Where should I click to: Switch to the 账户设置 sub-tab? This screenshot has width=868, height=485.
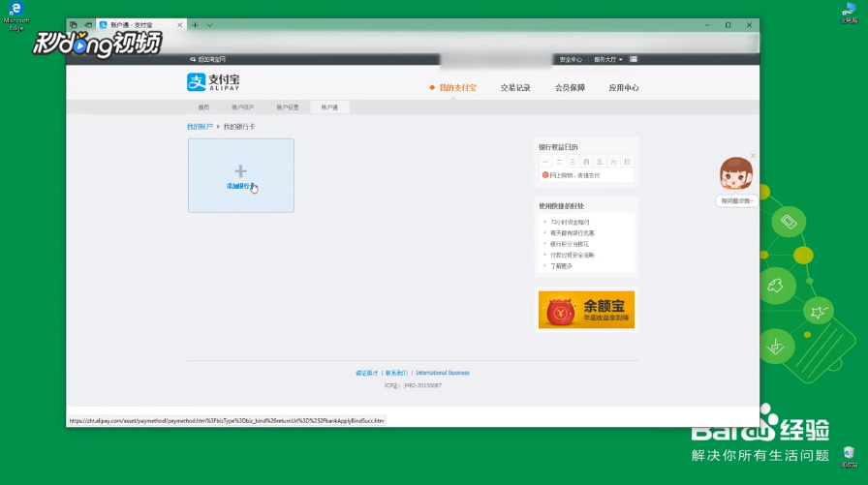(x=288, y=107)
